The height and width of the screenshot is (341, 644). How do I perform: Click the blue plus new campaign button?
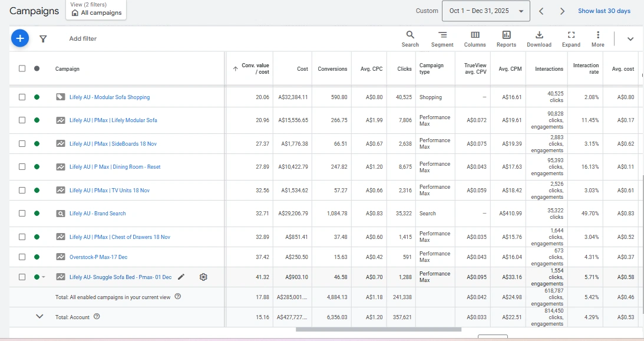(x=19, y=38)
